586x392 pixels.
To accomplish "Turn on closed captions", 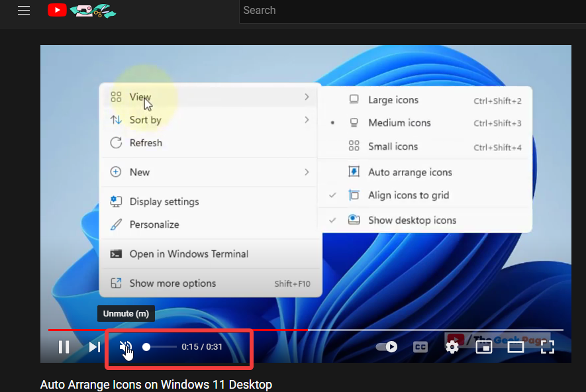I will point(420,347).
